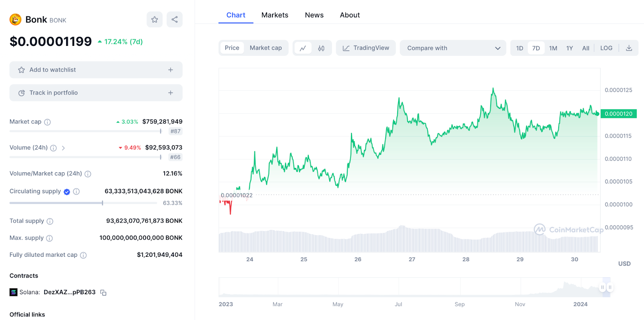
Task: Download the chart data
Action: (x=629, y=48)
